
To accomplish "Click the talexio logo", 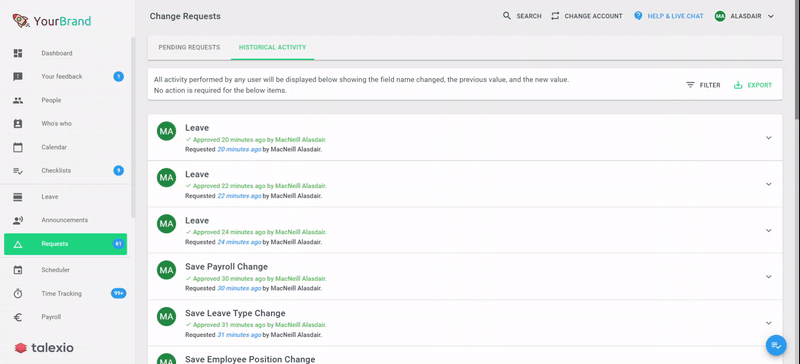I will (x=44, y=348).
